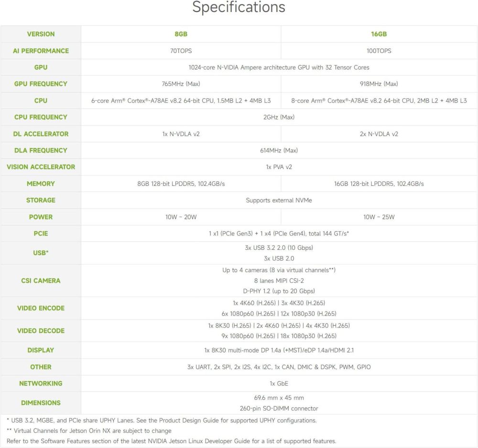The image size is (478, 448).
Task: Click the 260-pin SO-DIMM connector text
Action: click(279, 408)
